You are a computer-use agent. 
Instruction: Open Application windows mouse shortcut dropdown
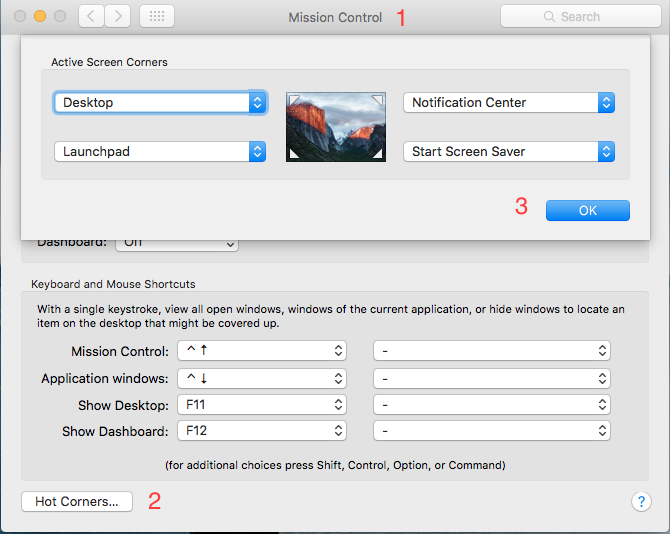coord(492,378)
